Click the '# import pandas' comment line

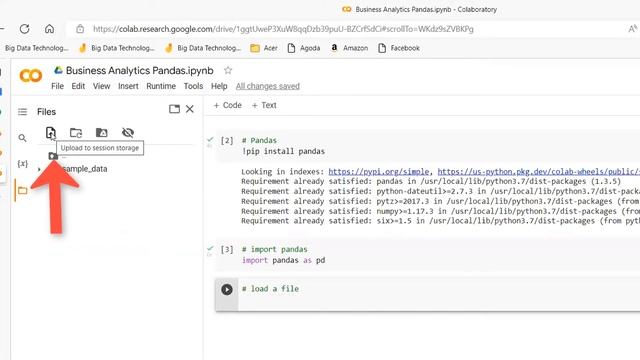275,249
